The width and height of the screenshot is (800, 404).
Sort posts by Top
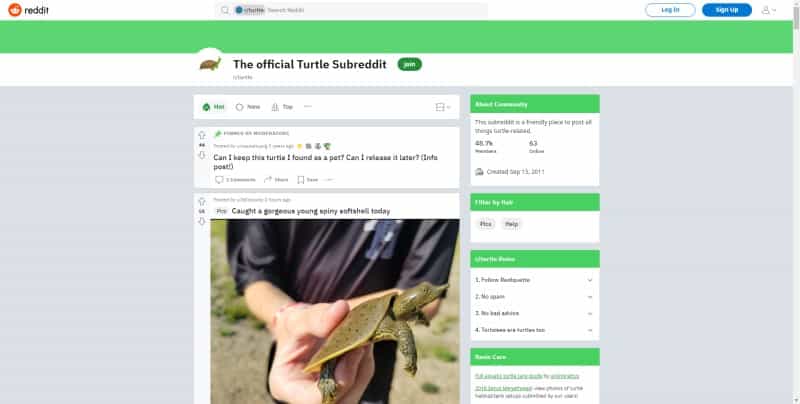click(x=282, y=107)
